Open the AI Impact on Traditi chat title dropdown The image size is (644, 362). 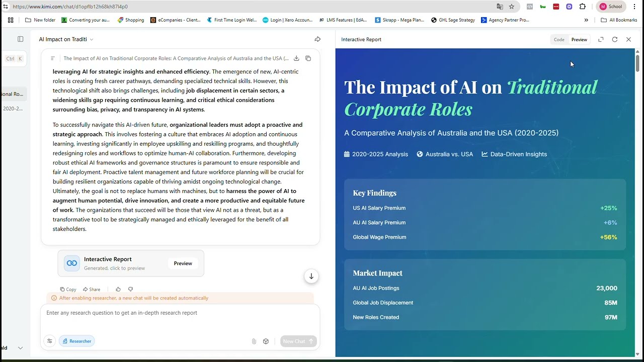pyautogui.click(x=66, y=39)
